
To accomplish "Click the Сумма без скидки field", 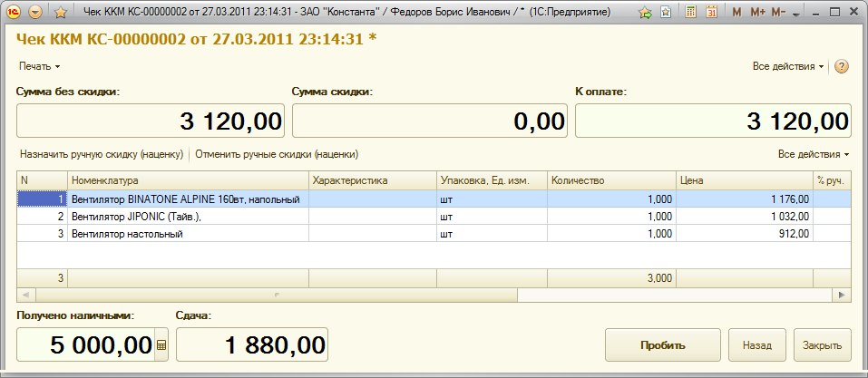I will click(151, 121).
